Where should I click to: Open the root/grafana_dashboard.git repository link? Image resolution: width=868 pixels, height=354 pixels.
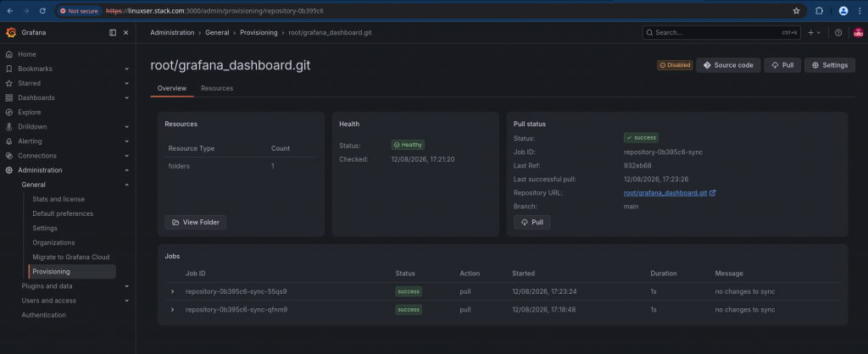point(670,193)
